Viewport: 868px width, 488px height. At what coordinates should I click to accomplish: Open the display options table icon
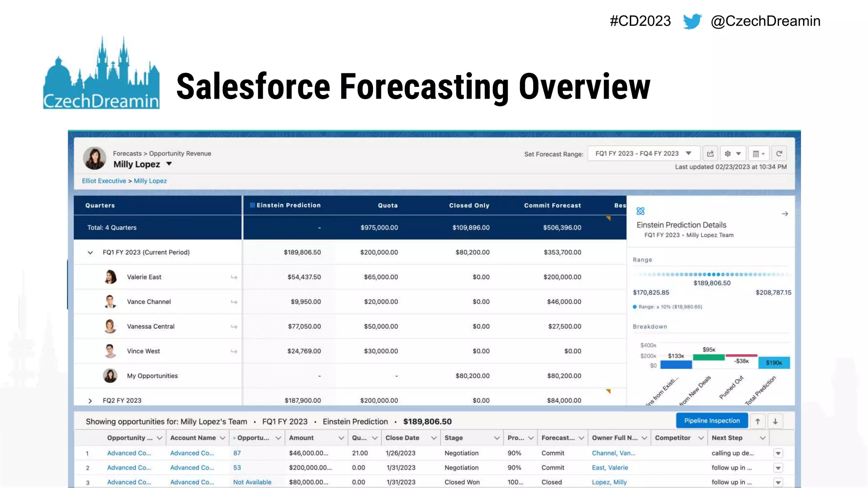pyautogui.click(x=758, y=154)
